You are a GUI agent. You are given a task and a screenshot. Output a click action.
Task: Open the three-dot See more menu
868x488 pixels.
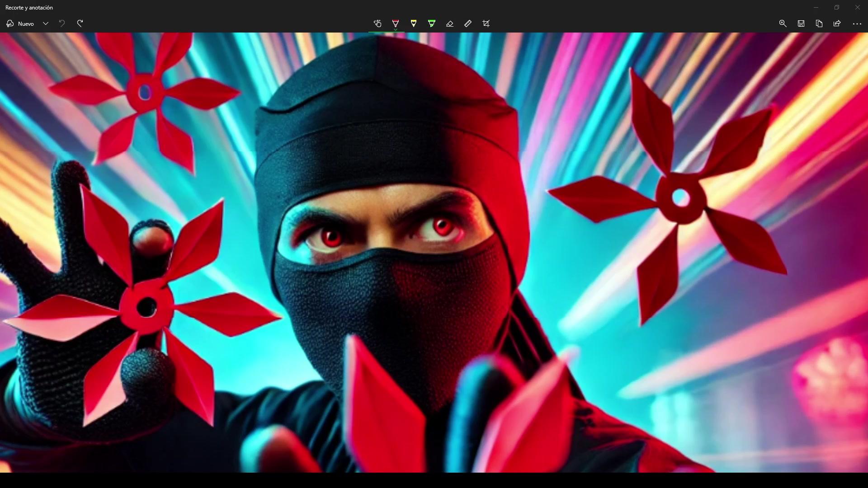(x=857, y=23)
